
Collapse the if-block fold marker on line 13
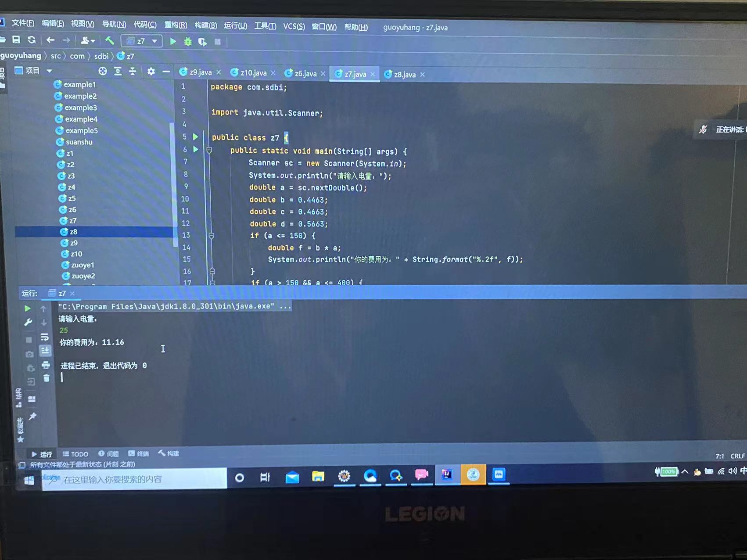click(x=211, y=236)
